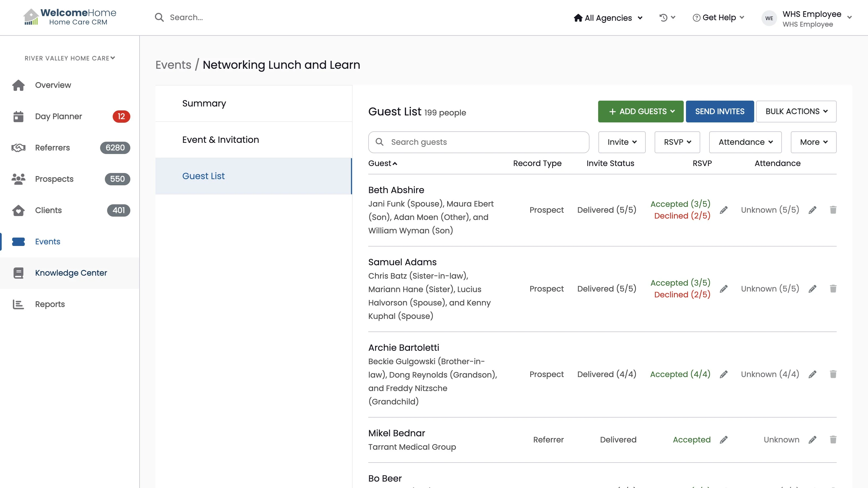Click the Send Invites button
Screen dimensions: 868x488
point(720,112)
